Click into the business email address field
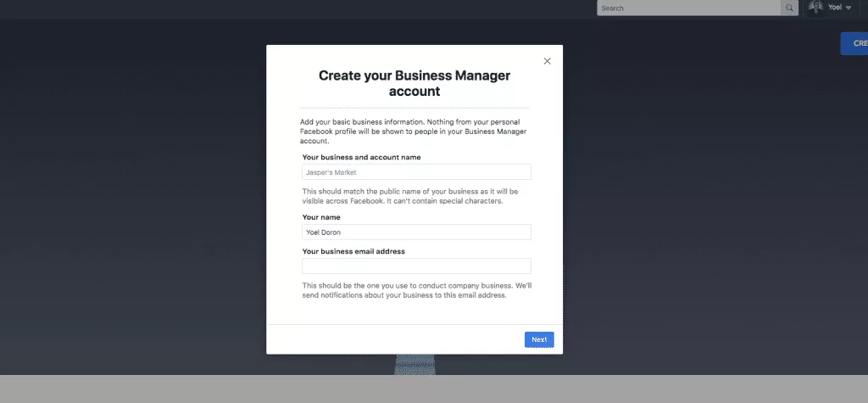The width and height of the screenshot is (868, 403). click(416, 266)
